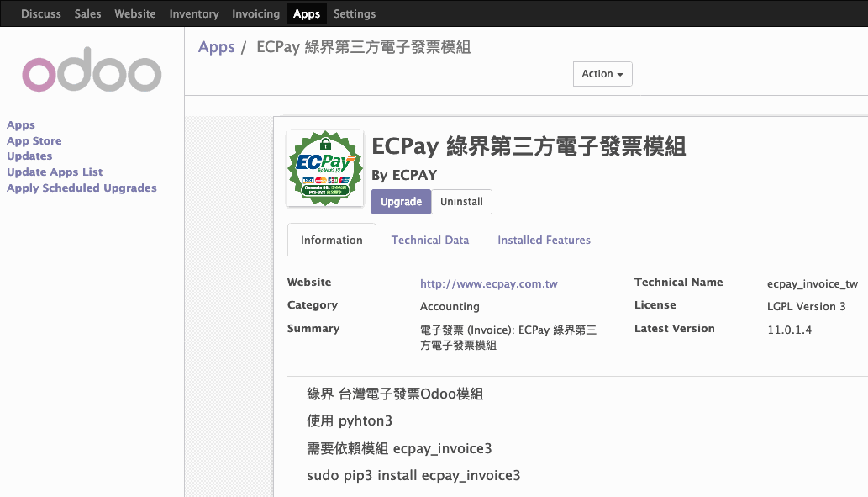
Task: Click the Category field label
Action: (x=313, y=305)
